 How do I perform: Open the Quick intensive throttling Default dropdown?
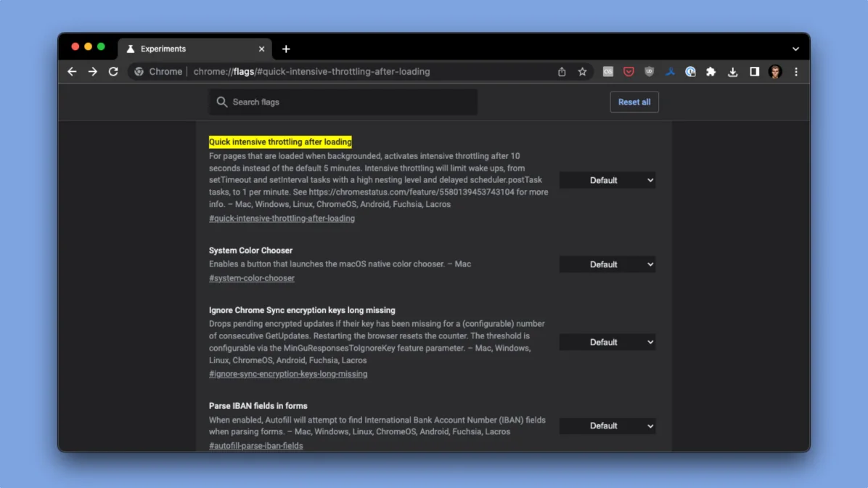[607, 179]
